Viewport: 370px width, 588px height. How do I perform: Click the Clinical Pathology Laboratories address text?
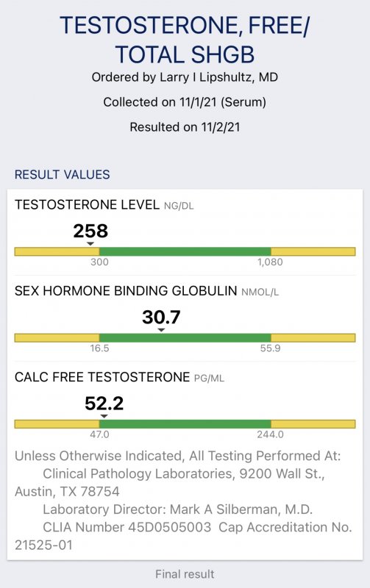click(x=170, y=482)
